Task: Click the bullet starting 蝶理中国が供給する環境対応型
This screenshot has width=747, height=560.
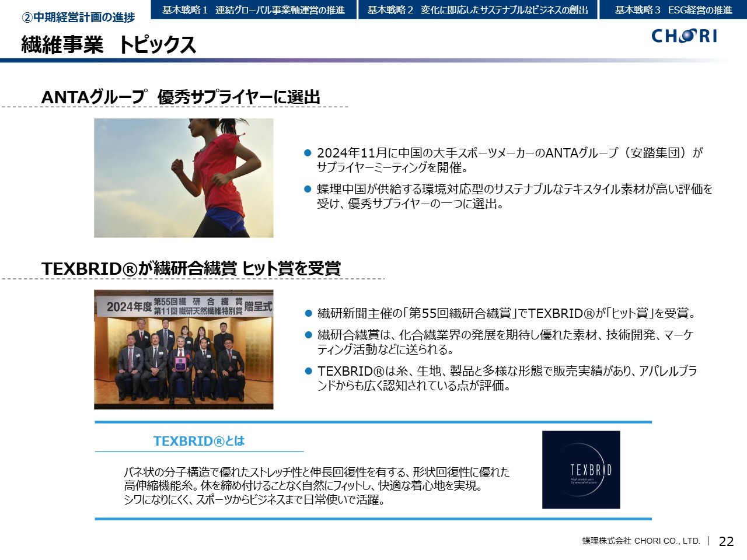Action: (508, 196)
